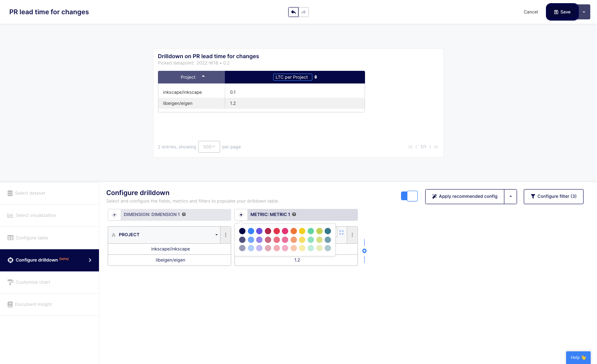Click the redo arrow icon

click(x=304, y=12)
